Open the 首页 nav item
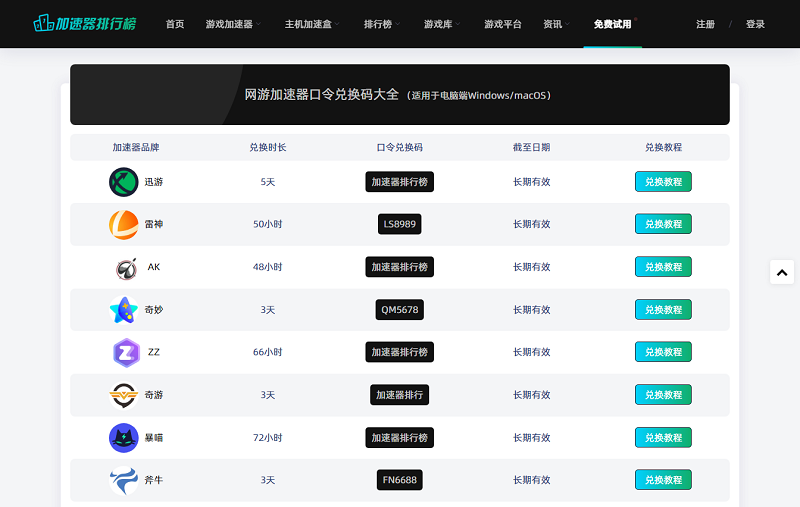 point(175,24)
